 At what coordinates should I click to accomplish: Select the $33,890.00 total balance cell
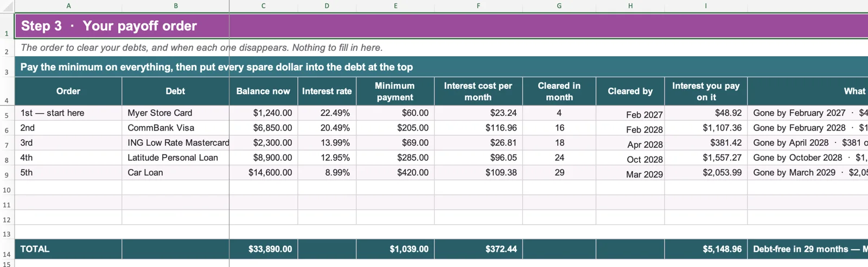[x=264, y=249]
